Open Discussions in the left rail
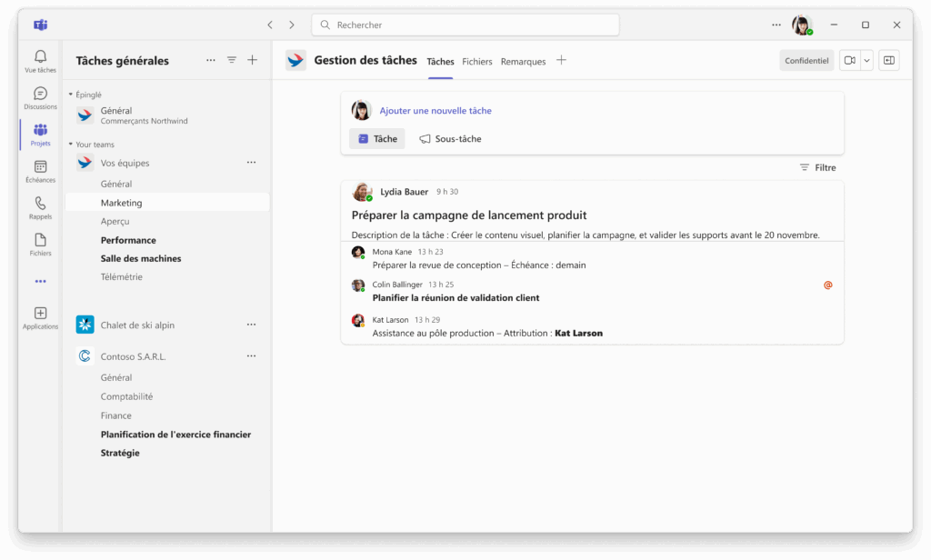The image size is (931, 560). pos(40,98)
